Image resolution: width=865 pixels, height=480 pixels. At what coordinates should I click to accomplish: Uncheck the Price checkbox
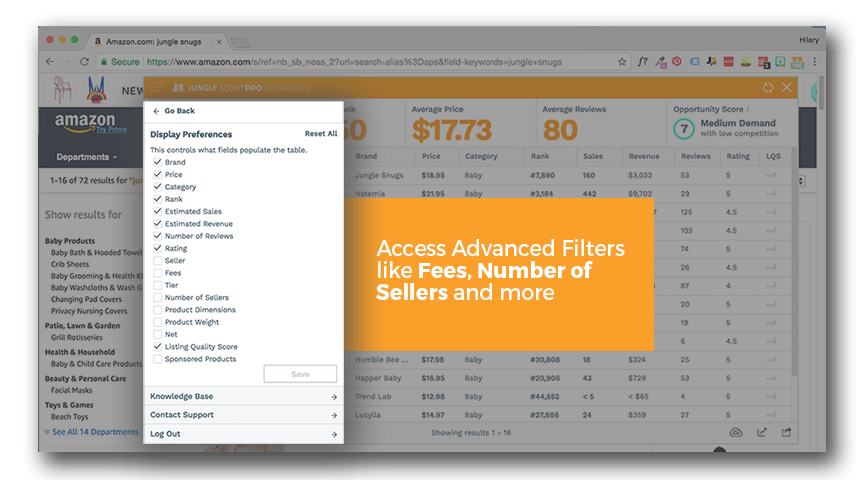coord(158,174)
